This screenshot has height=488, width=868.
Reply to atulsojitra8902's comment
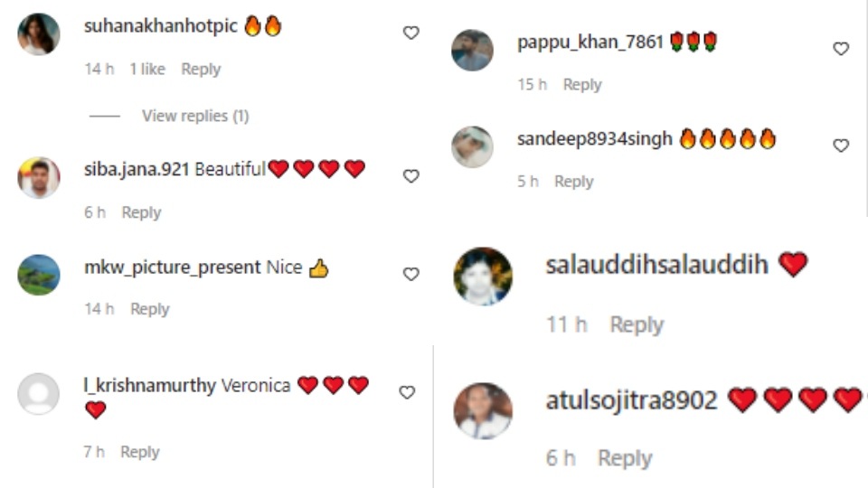point(625,459)
